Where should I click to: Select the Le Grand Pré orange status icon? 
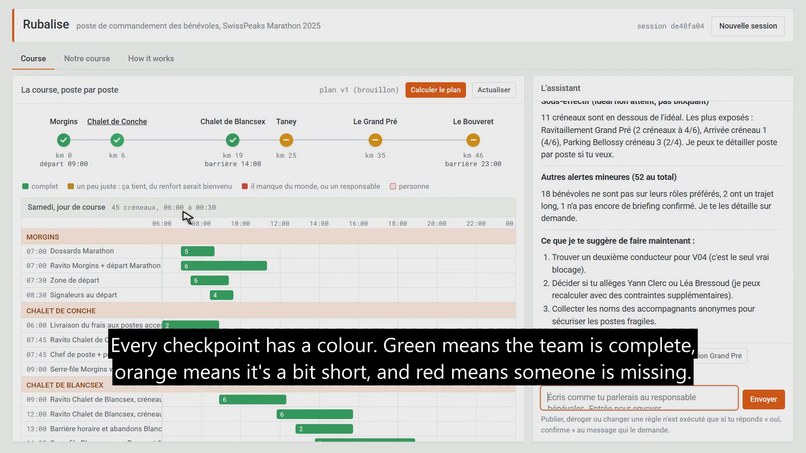375,140
